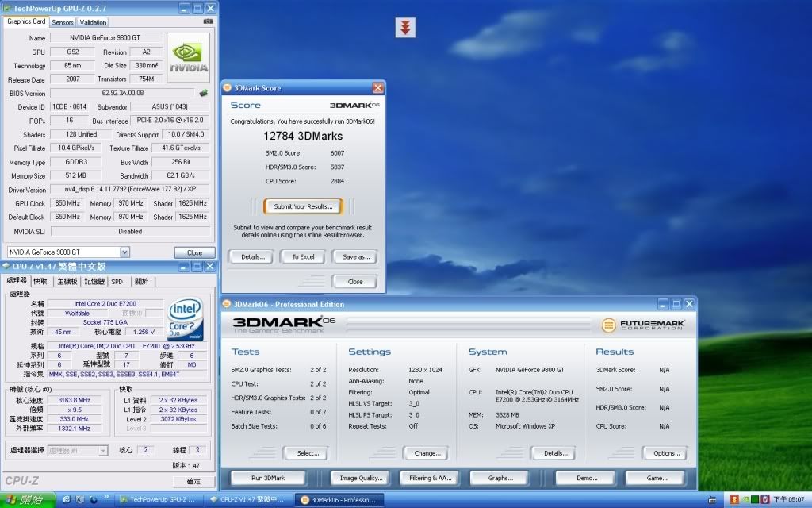812x508 pixels.
Task: Open Internet Explorer from quick launch
Action: pyautogui.click(x=67, y=500)
